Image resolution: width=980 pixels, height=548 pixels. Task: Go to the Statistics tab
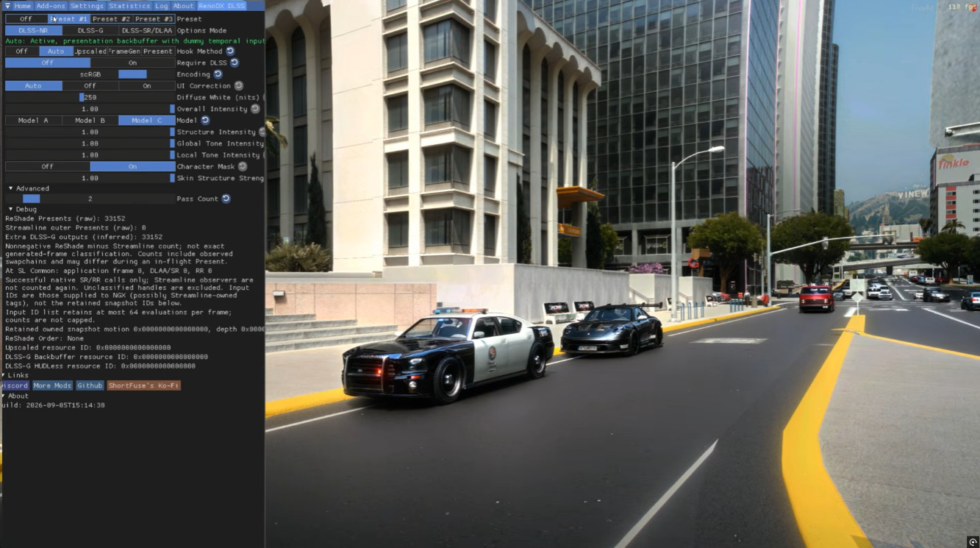(x=129, y=6)
